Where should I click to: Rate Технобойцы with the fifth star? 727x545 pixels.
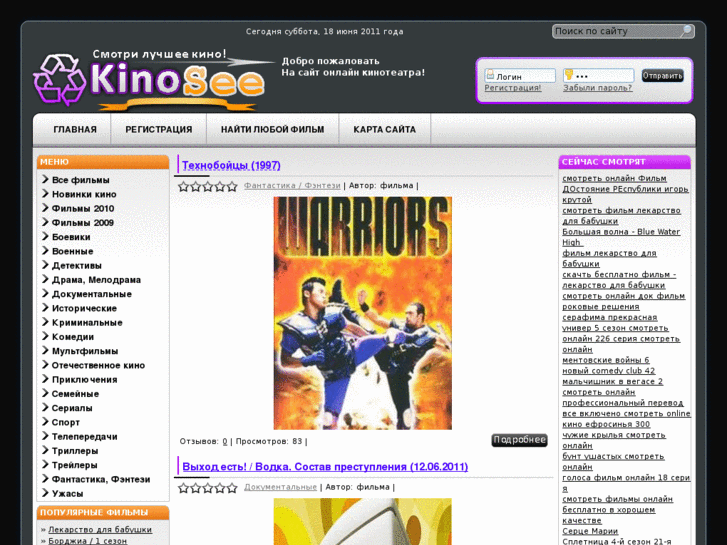point(232,186)
